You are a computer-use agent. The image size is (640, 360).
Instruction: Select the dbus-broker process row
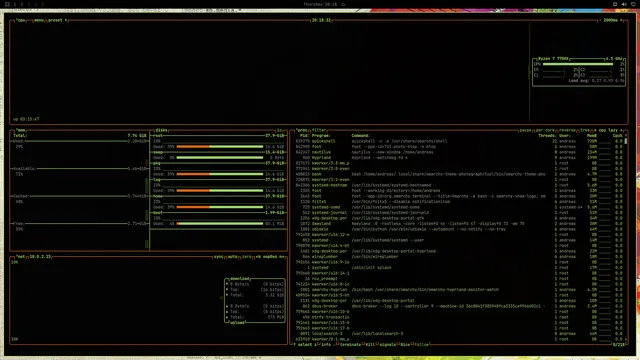[x=459, y=306]
